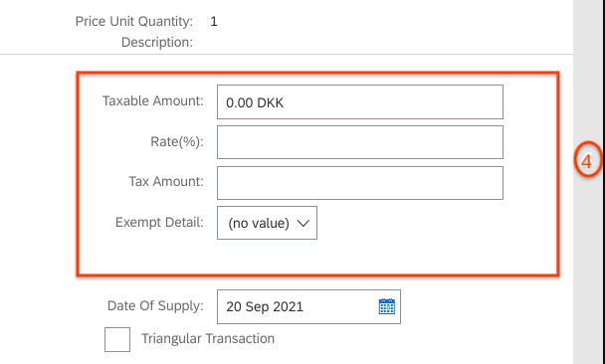Click the Rate(%) label
Image resolution: width=605 pixels, height=364 pixels.
click(177, 142)
